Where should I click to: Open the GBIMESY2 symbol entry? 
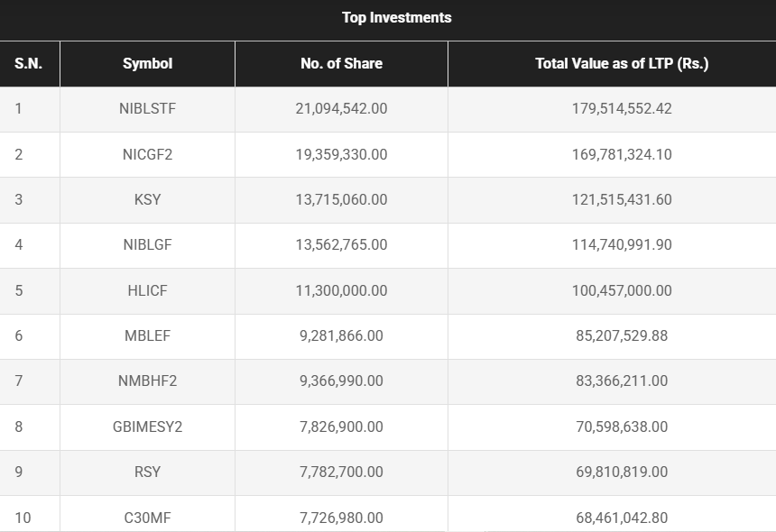(147, 427)
